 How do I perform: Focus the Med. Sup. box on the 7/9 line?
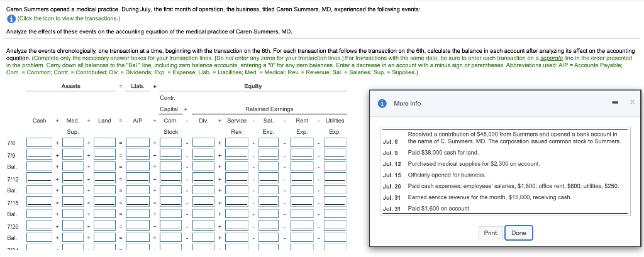[x=73, y=155]
